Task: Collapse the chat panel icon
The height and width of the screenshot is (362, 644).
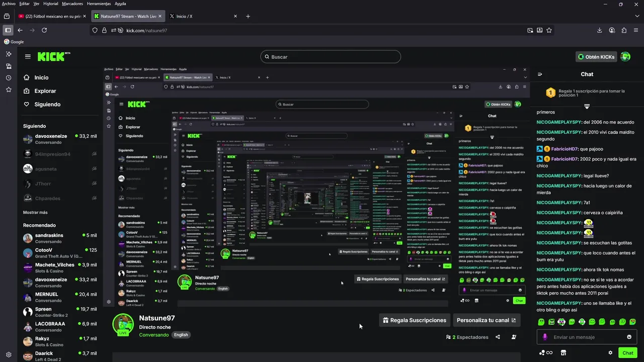Action: click(x=540, y=74)
